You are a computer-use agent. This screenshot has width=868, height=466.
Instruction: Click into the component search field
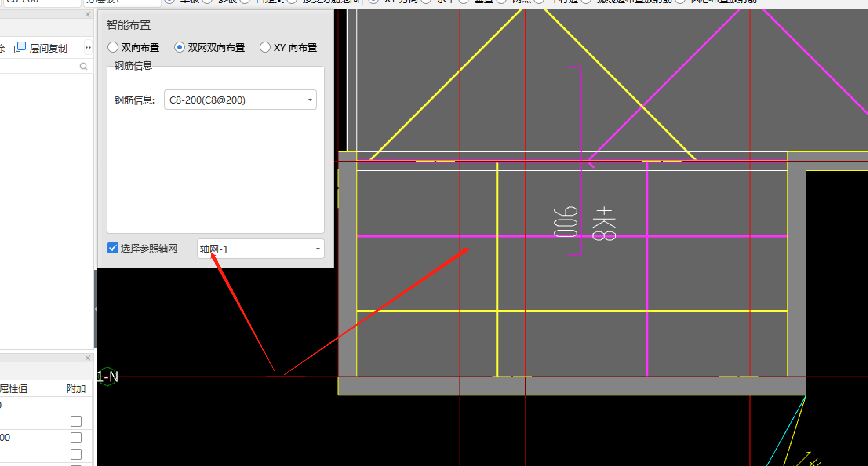coord(39,66)
